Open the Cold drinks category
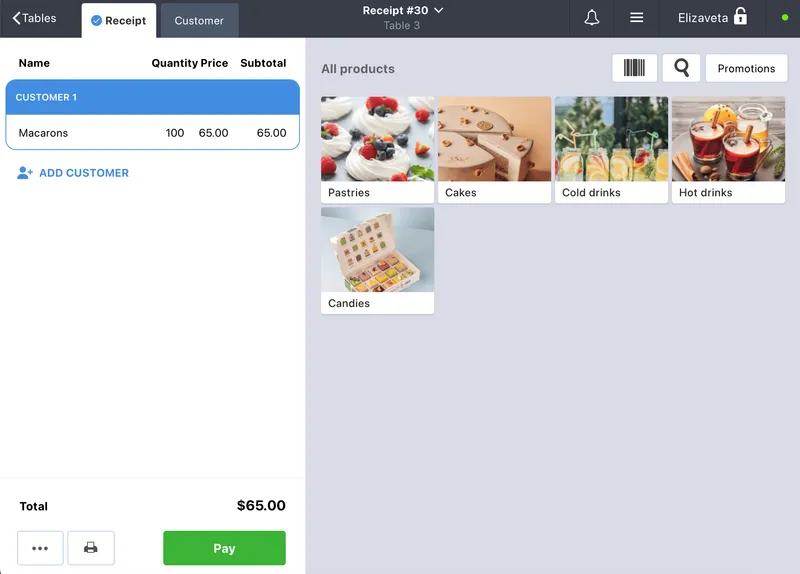 pos(611,150)
